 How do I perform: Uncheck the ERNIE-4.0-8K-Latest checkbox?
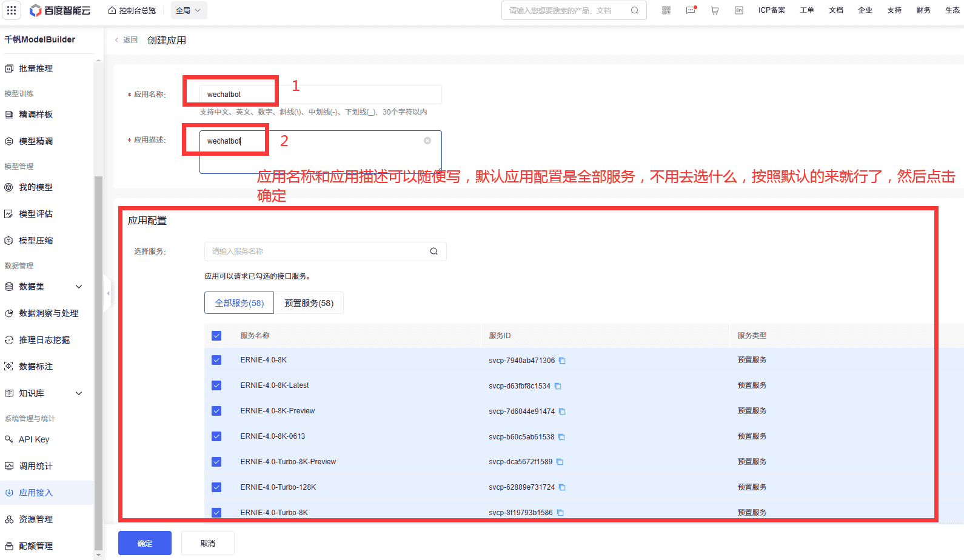coord(216,385)
